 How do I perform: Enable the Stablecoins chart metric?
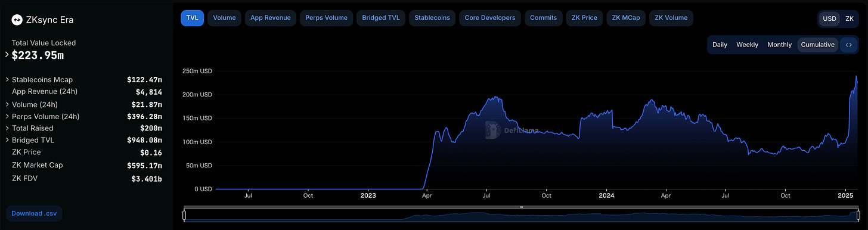(x=433, y=18)
